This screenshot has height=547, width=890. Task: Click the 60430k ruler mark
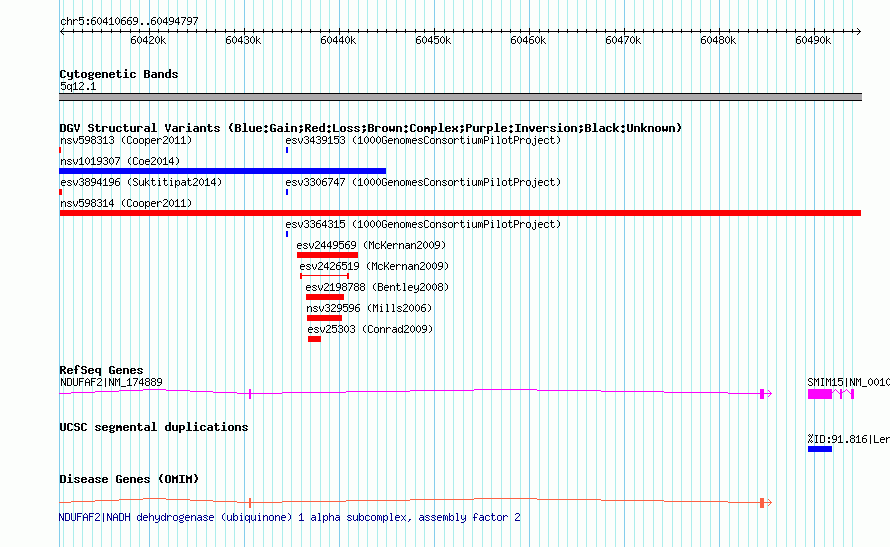(243, 40)
